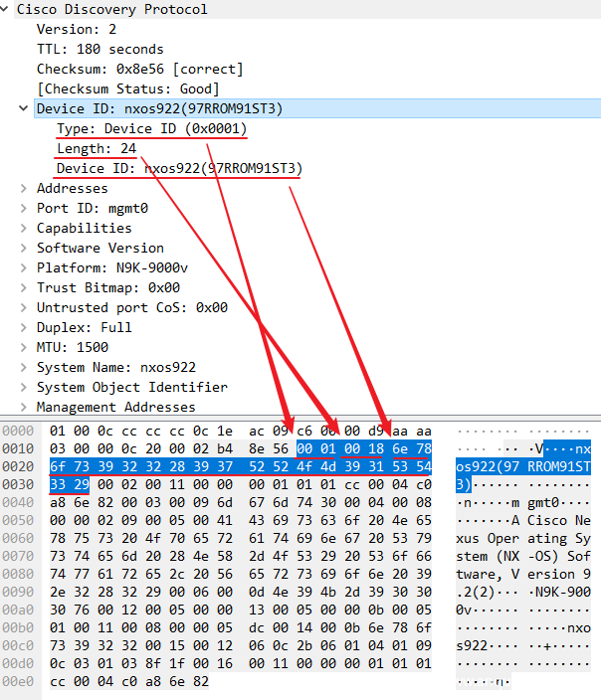Click Management Addresses text
Viewport: 601px width, 700px height.
coord(116,407)
